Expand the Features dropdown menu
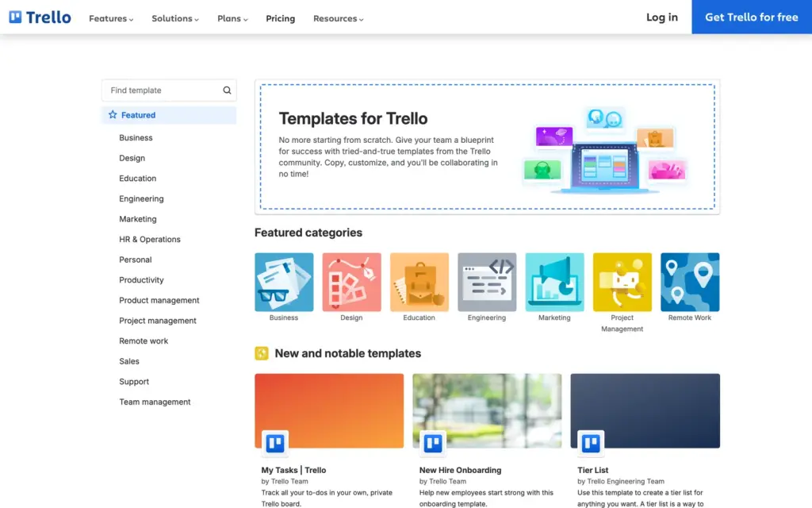 111,18
